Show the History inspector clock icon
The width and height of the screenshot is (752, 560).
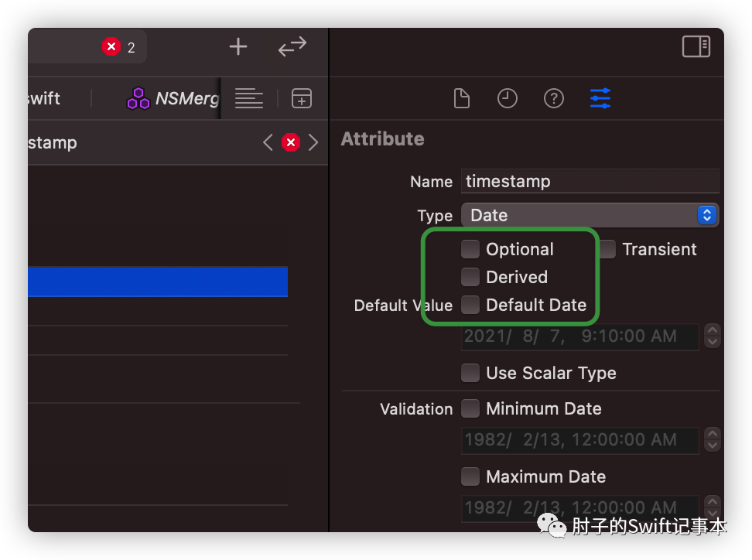(507, 98)
